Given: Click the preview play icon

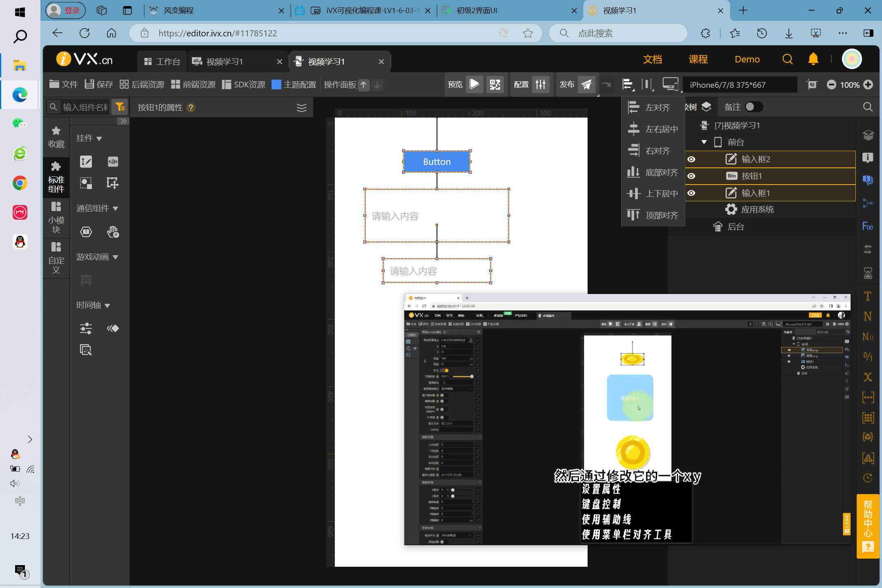Looking at the screenshot, I should 474,85.
